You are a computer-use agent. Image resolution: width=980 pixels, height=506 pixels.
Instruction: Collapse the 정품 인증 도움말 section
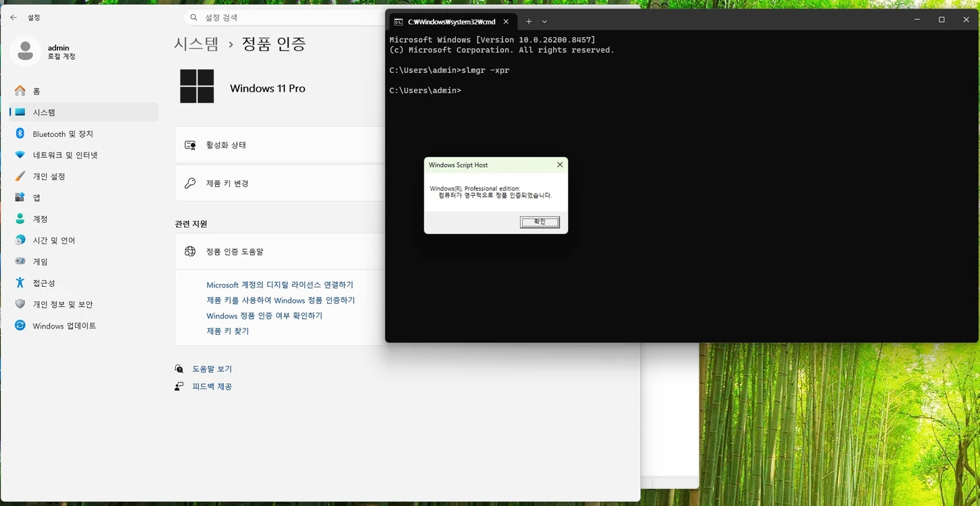pyautogui.click(x=280, y=252)
